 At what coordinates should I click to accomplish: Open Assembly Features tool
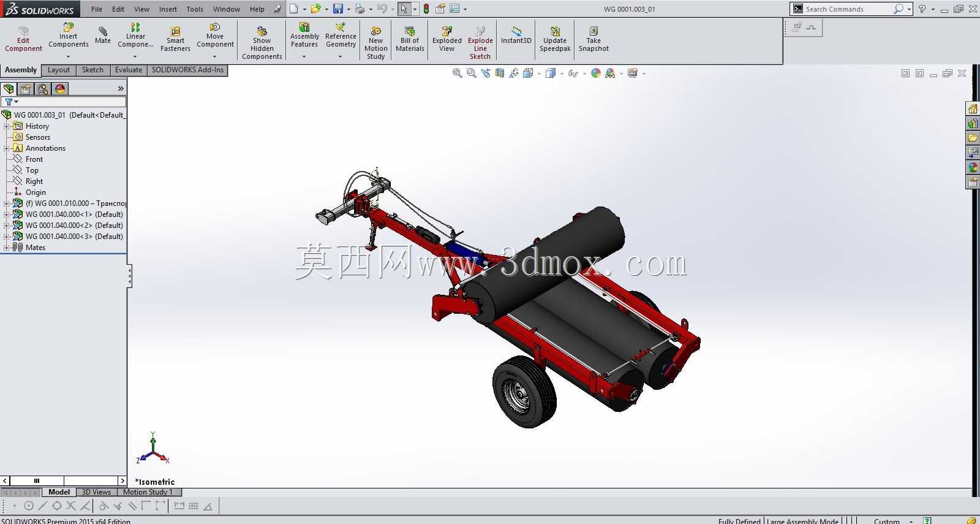304,36
